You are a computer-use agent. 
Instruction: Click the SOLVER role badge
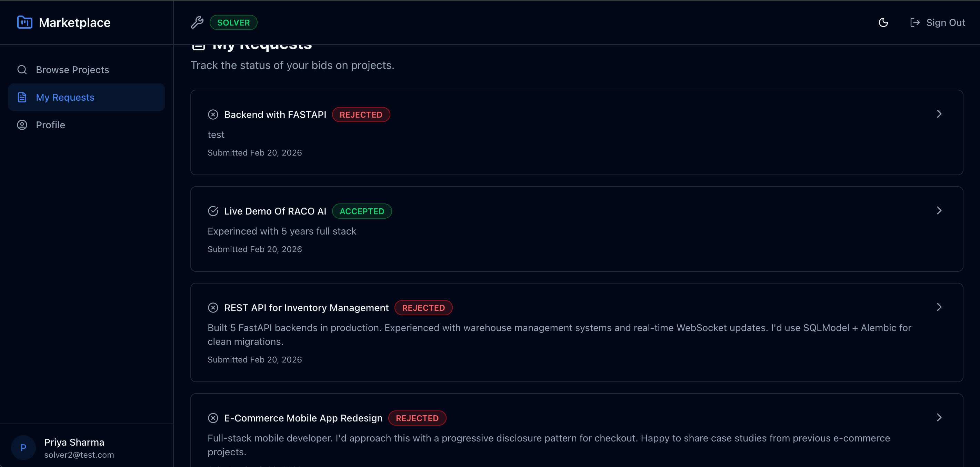click(233, 22)
